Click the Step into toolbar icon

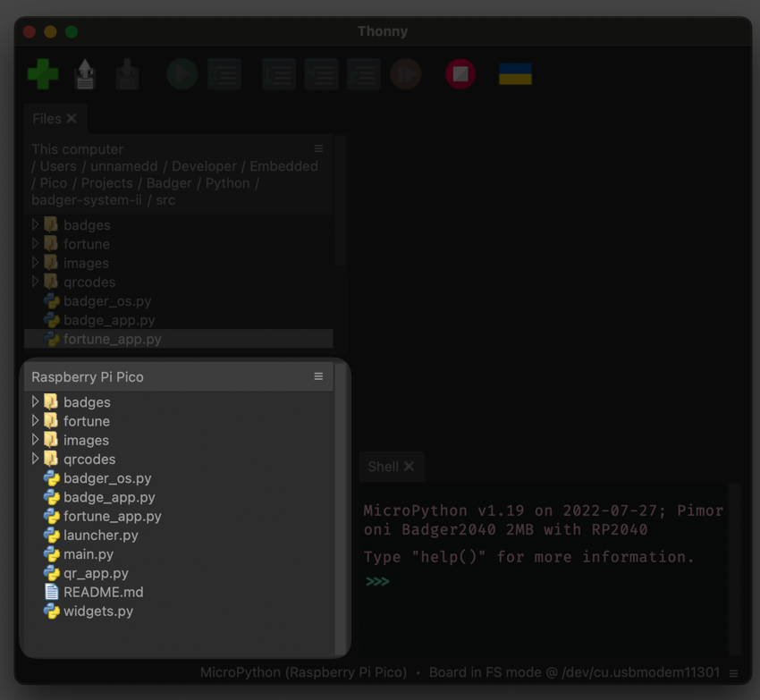click(x=321, y=74)
